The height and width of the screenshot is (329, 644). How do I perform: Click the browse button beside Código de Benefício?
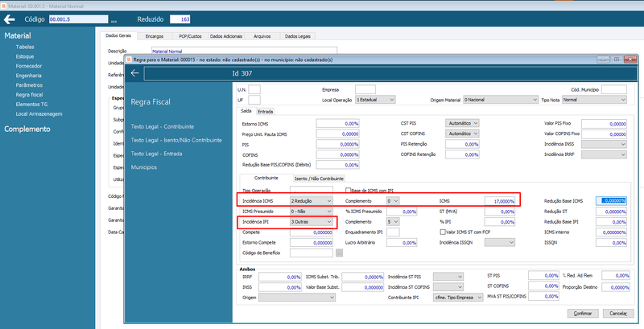click(x=339, y=253)
